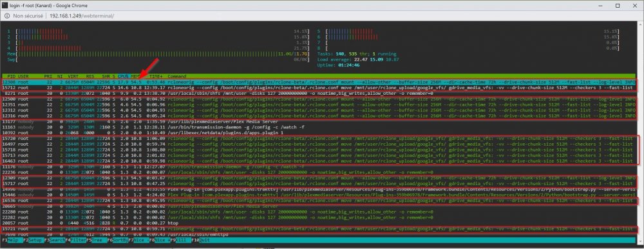Click F7 Nice - to lower niceness
The width and height of the screenshot is (644, 249).
(x=138, y=240)
